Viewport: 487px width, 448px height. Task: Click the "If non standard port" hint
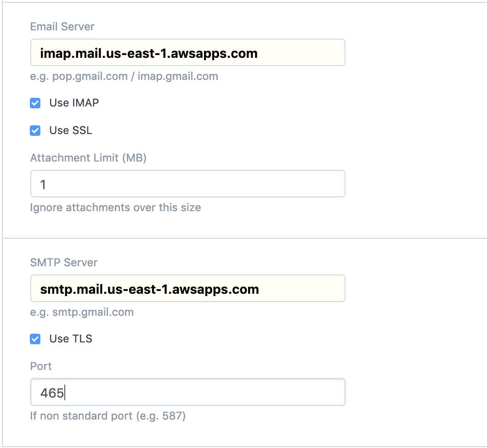(x=108, y=416)
